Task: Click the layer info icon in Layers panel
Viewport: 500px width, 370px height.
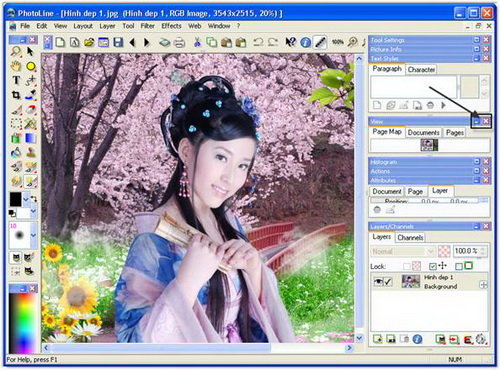Action: [417, 339]
